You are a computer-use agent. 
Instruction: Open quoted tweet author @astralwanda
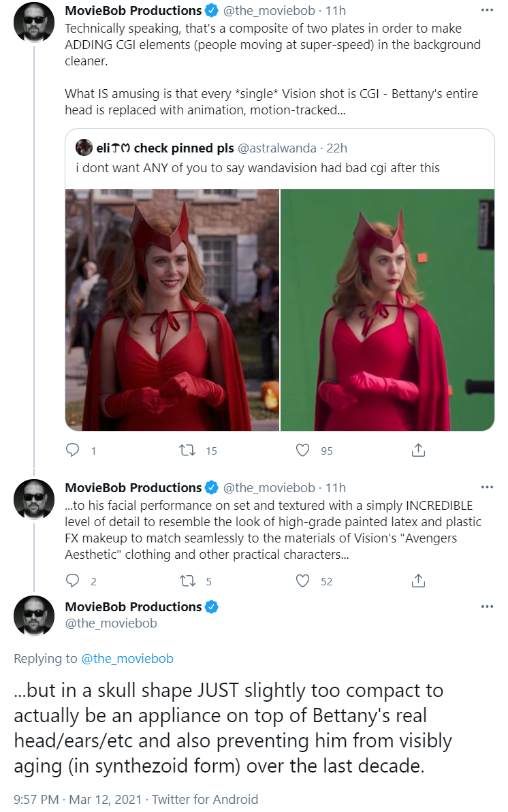(x=276, y=148)
